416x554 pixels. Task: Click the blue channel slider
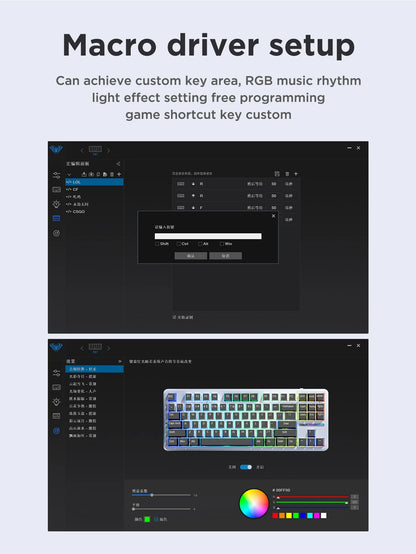coord(312,508)
